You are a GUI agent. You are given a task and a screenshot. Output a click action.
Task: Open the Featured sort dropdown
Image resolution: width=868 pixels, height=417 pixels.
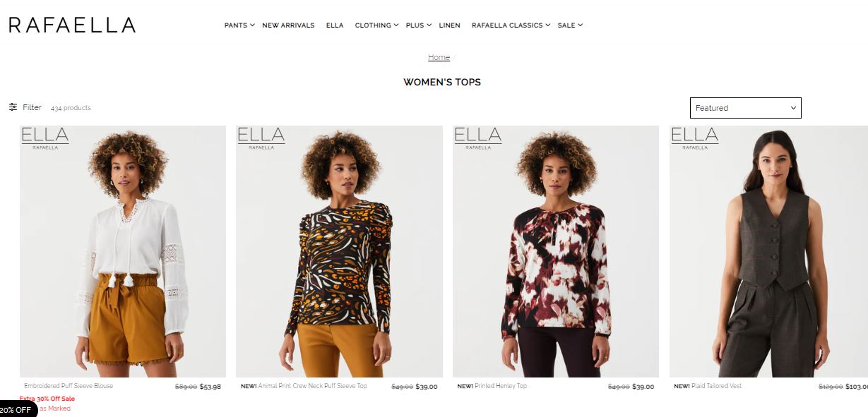[746, 108]
